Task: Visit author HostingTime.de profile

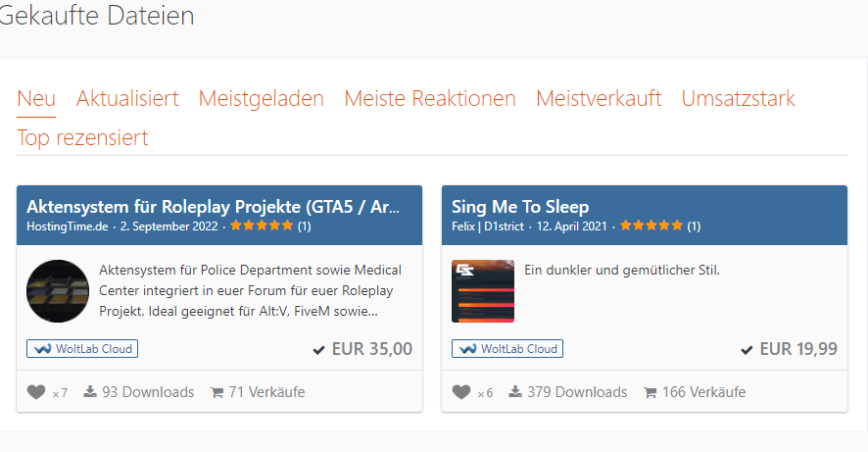Action: click(68, 226)
